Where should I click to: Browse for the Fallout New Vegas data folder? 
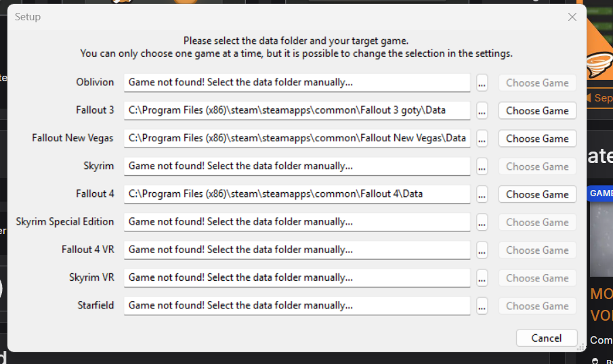[x=482, y=139]
